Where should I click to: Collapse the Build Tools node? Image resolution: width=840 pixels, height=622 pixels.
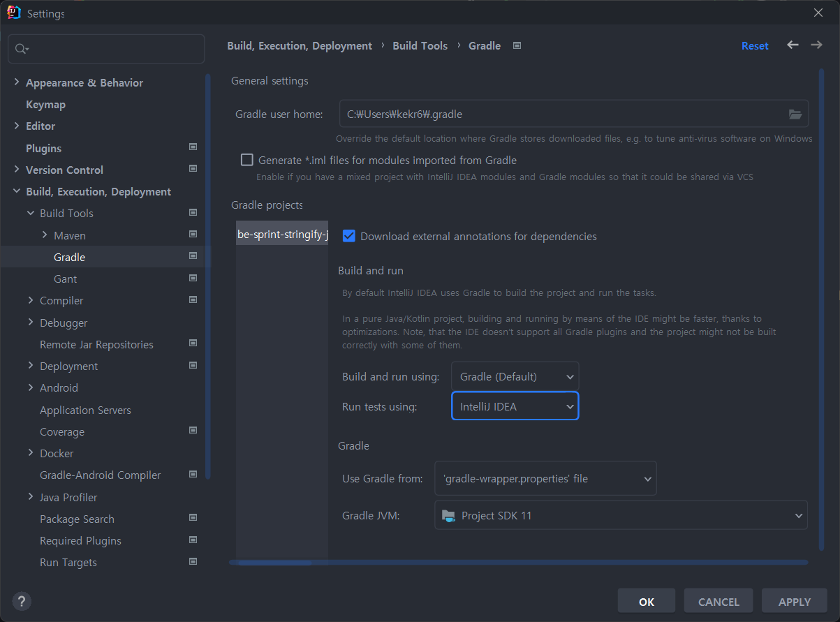click(31, 213)
